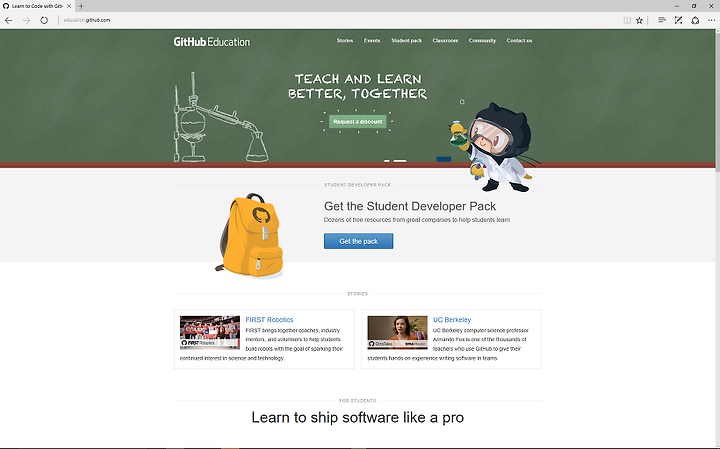Reload the page with the refresh icon
The height and width of the screenshot is (449, 720).
tap(44, 20)
